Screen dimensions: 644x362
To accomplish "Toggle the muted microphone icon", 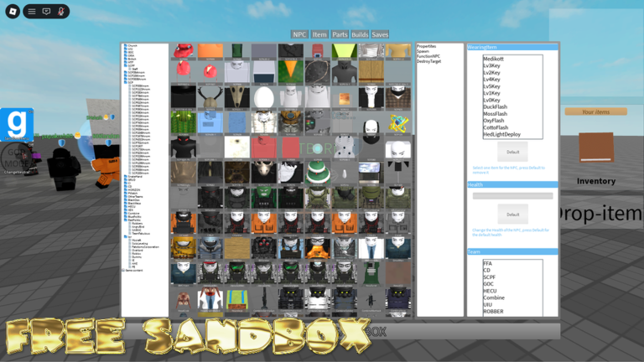I will [60, 12].
